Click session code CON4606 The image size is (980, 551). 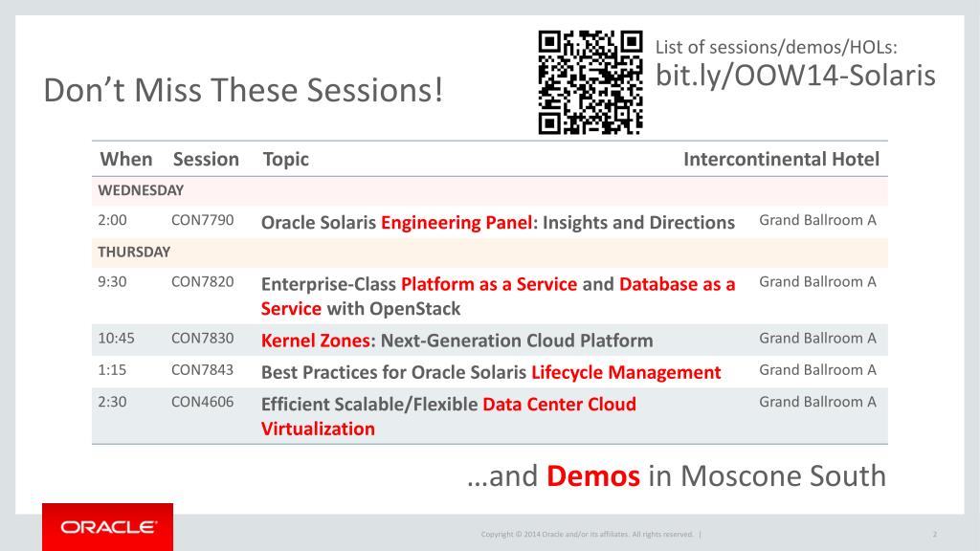pos(203,402)
